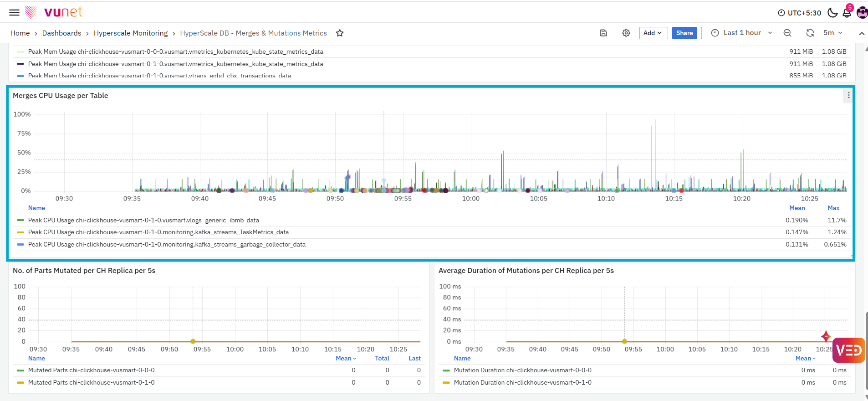The image size is (868, 401).
Task: Navigate to Dashboards breadcrumb
Action: tap(61, 33)
